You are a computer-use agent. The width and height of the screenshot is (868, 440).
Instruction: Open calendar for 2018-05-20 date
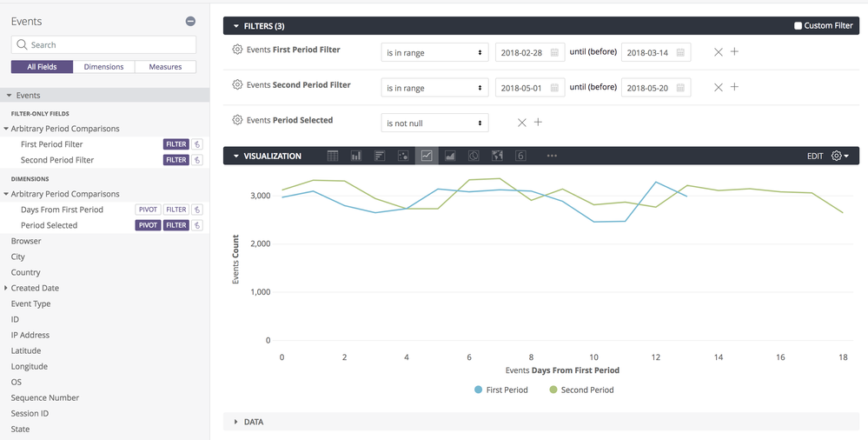(680, 88)
